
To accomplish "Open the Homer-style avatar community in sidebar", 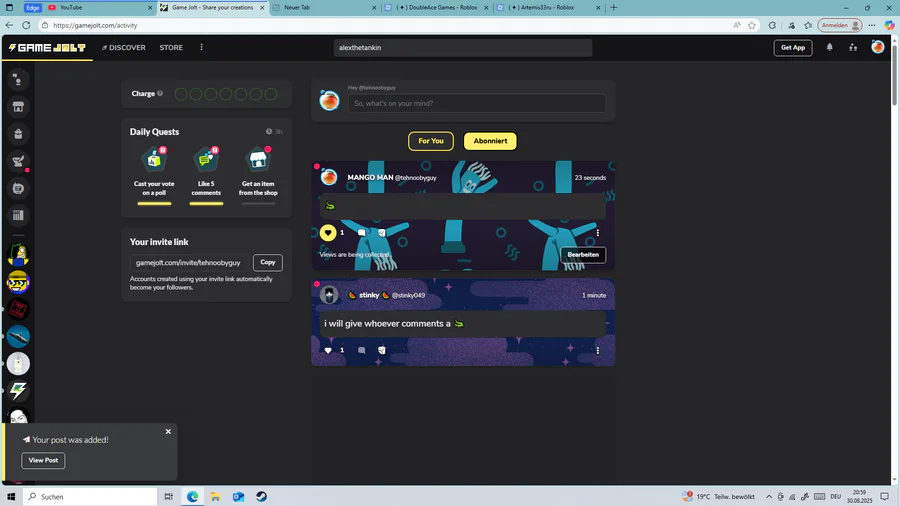I will [x=18, y=255].
